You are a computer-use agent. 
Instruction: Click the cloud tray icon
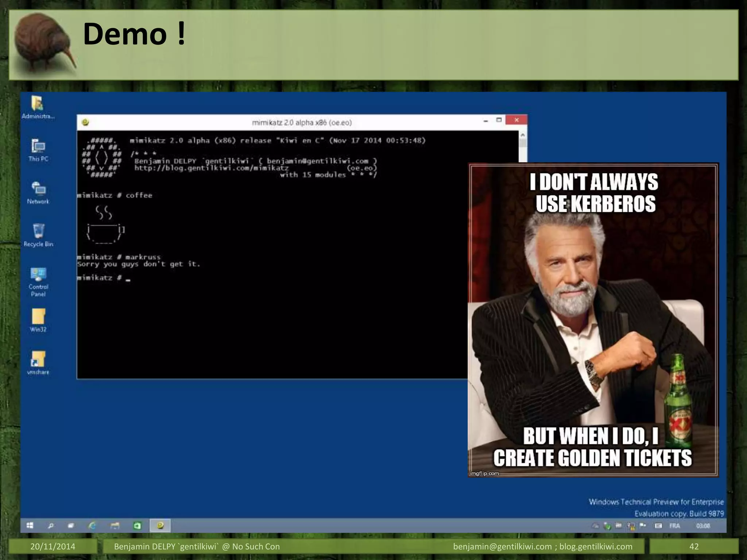(595, 526)
